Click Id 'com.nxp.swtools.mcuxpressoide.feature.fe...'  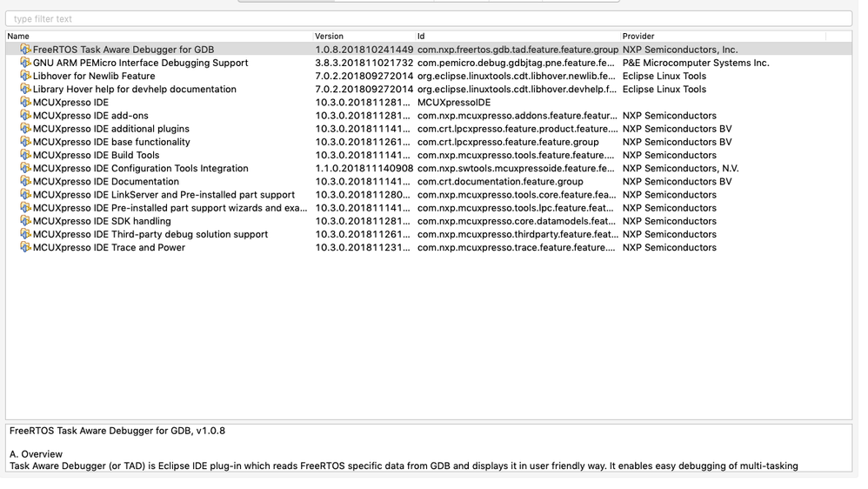516,168
